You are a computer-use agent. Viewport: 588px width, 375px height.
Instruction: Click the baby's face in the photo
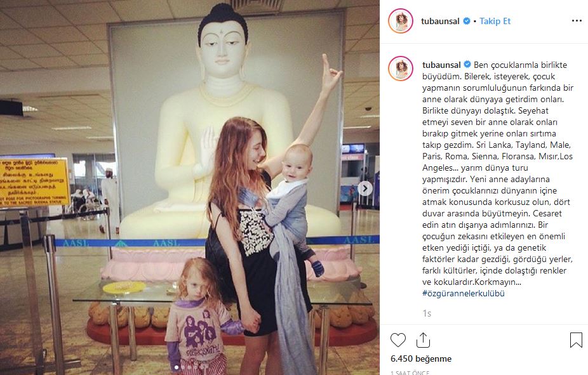click(x=295, y=164)
